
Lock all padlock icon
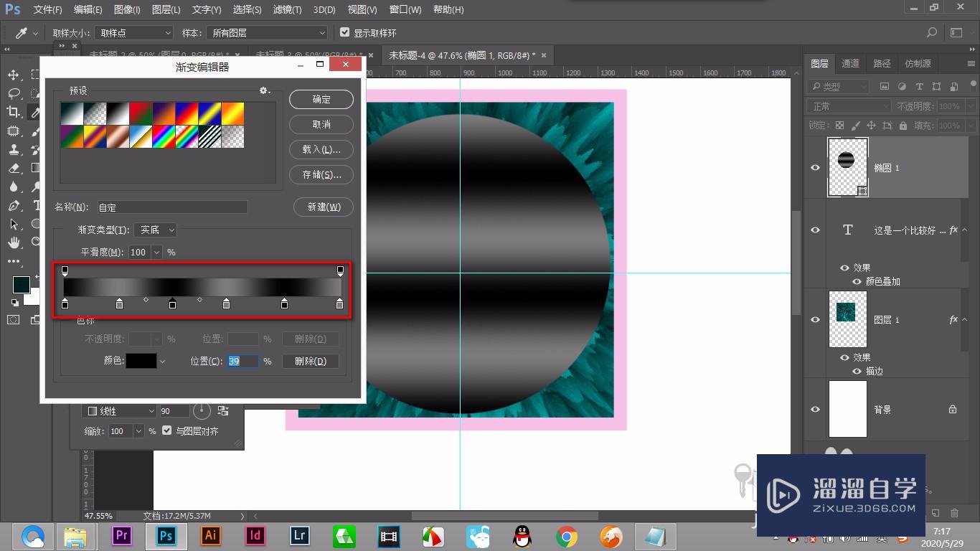(x=904, y=126)
